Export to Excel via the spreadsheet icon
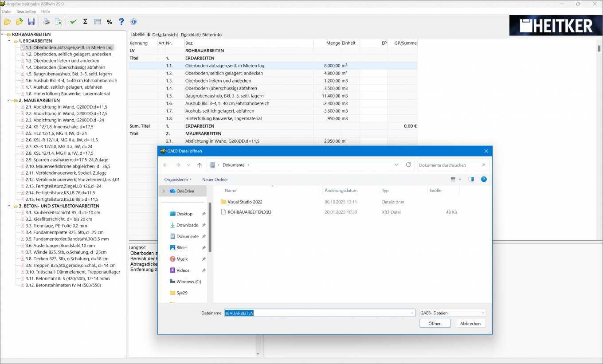Image resolution: width=603 pixels, height=364 pixels. click(x=59, y=21)
